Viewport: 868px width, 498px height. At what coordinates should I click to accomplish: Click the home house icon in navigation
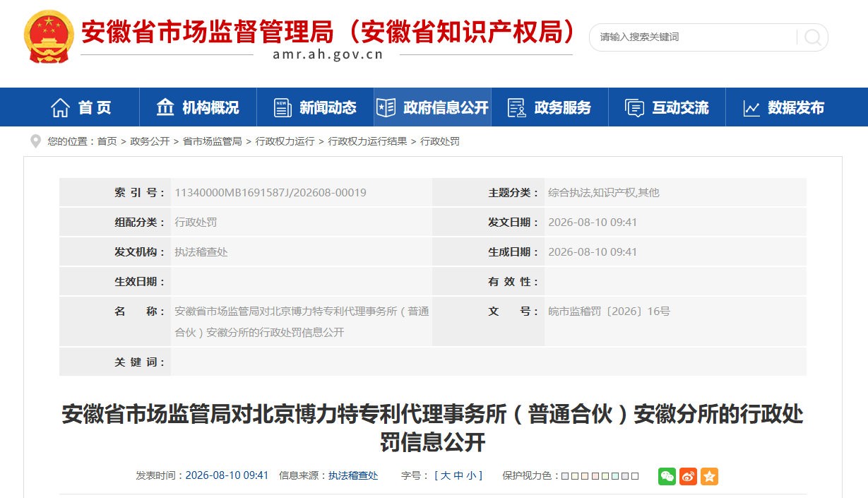coord(61,108)
